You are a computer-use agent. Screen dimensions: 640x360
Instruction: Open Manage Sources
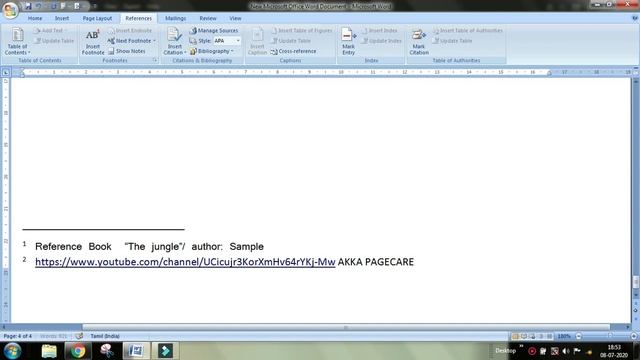[214, 31]
